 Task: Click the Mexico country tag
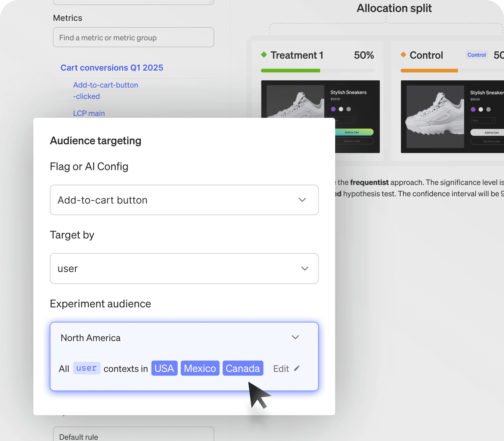[x=200, y=368]
